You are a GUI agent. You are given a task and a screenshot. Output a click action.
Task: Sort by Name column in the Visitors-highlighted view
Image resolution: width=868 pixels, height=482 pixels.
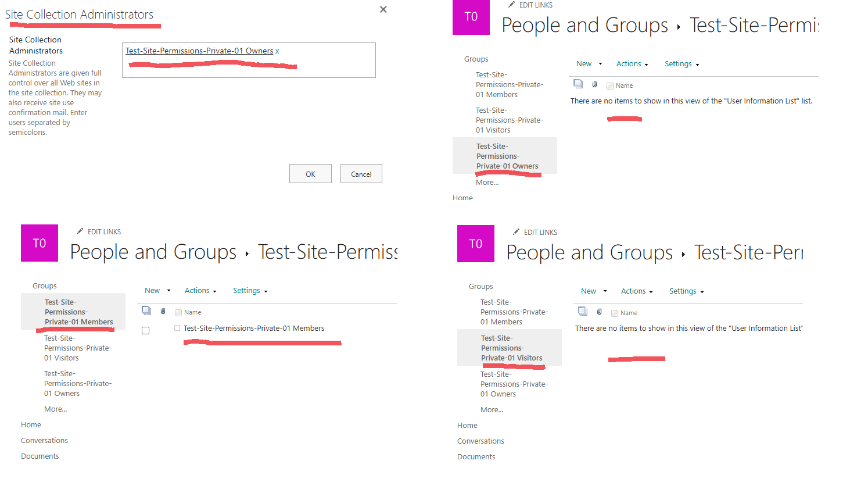[x=629, y=313]
